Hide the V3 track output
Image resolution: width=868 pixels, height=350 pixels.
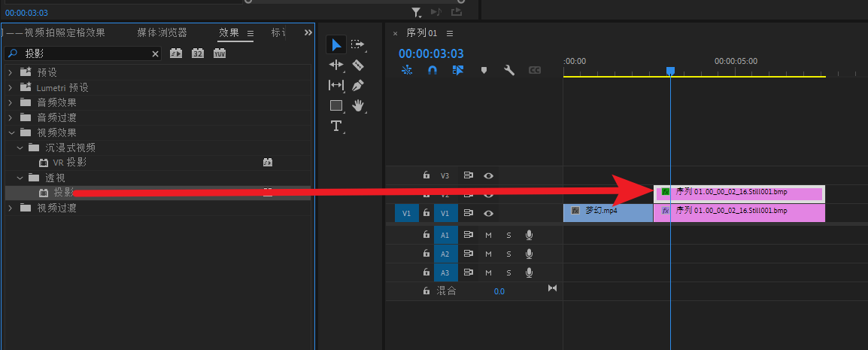(489, 175)
